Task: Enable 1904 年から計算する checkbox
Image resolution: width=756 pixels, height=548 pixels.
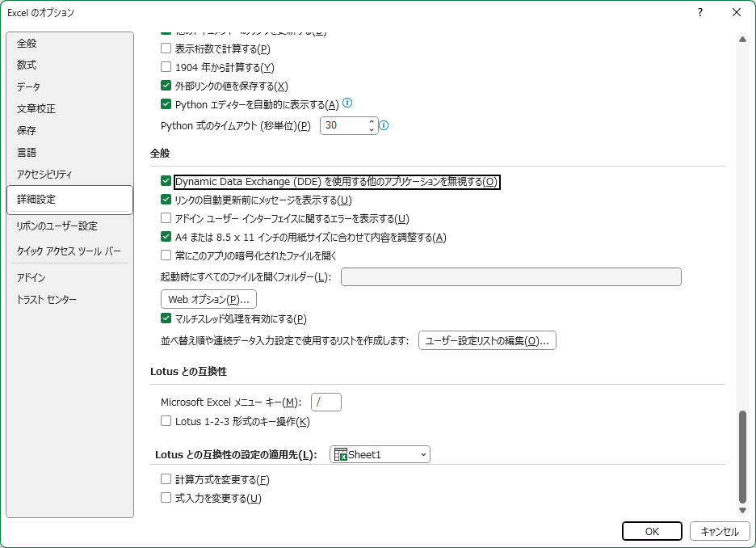Action: coord(166,66)
